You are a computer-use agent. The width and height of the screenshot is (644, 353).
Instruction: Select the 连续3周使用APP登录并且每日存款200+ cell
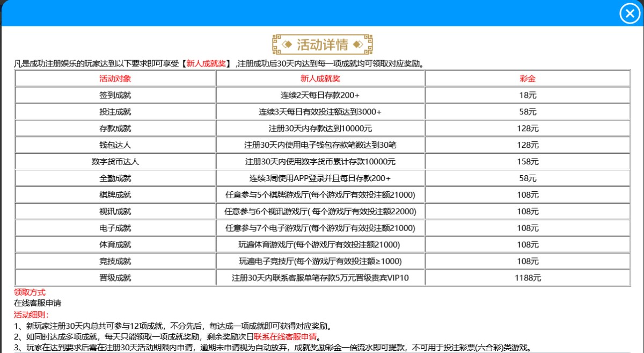coord(320,178)
